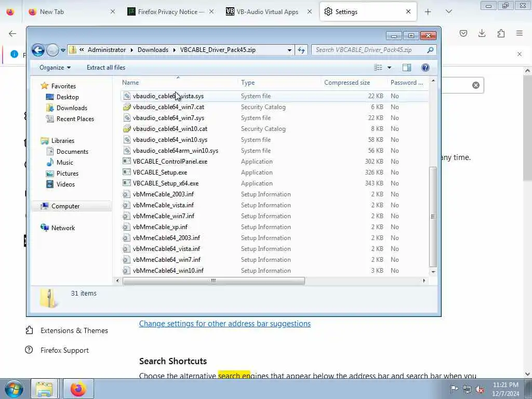
Task: Select vbMmeCable_win7.inf file icon
Action: (127, 216)
